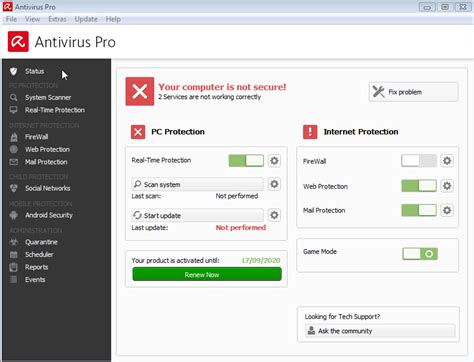Open Scheduler in the sidebar
This screenshot has height=362, width=474.
pos(39,255)
